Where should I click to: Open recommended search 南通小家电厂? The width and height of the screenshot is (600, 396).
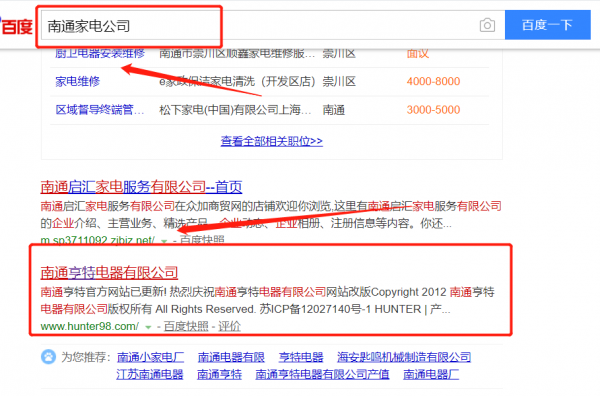150,357
